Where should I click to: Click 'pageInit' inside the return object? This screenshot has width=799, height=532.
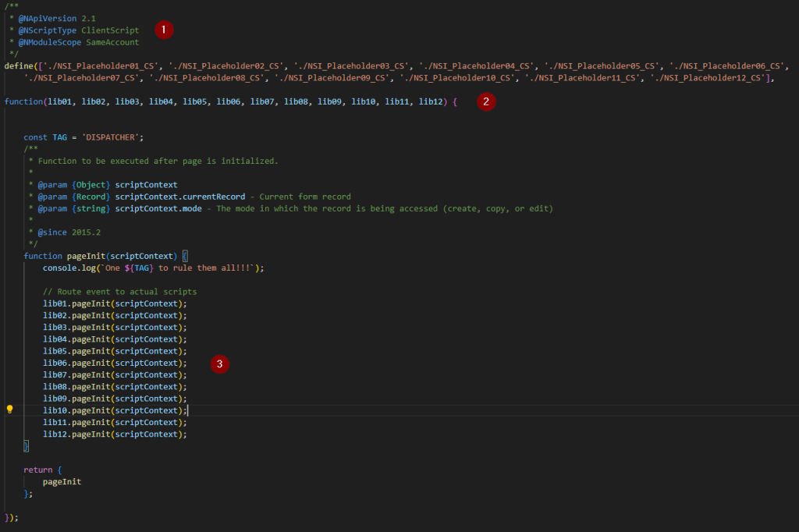[62, 481]
